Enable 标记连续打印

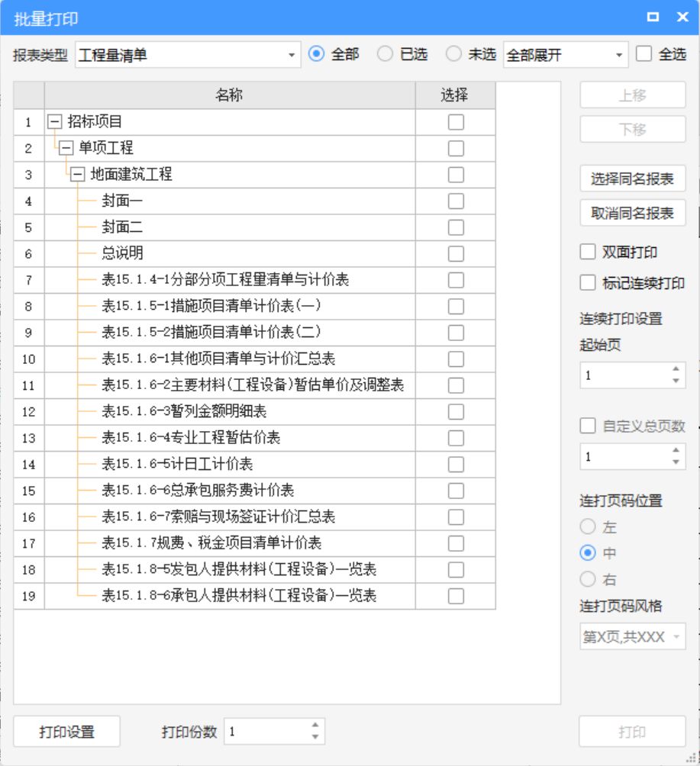click(x=588, y=282)
